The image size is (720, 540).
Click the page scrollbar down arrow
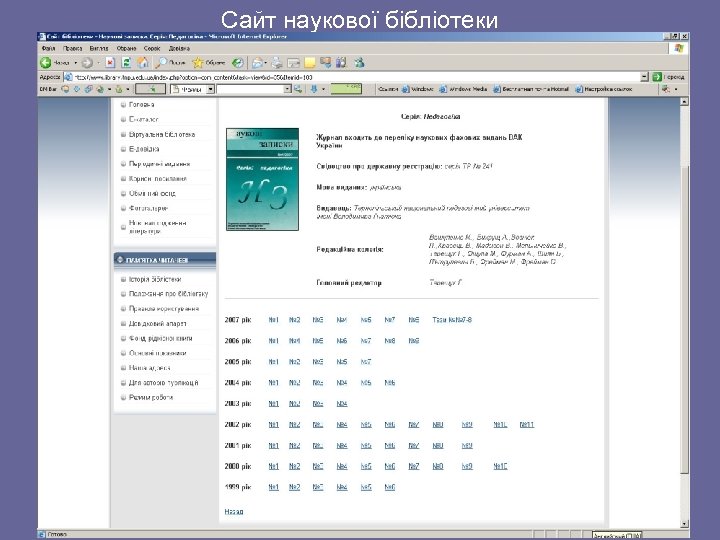point(684,523)
